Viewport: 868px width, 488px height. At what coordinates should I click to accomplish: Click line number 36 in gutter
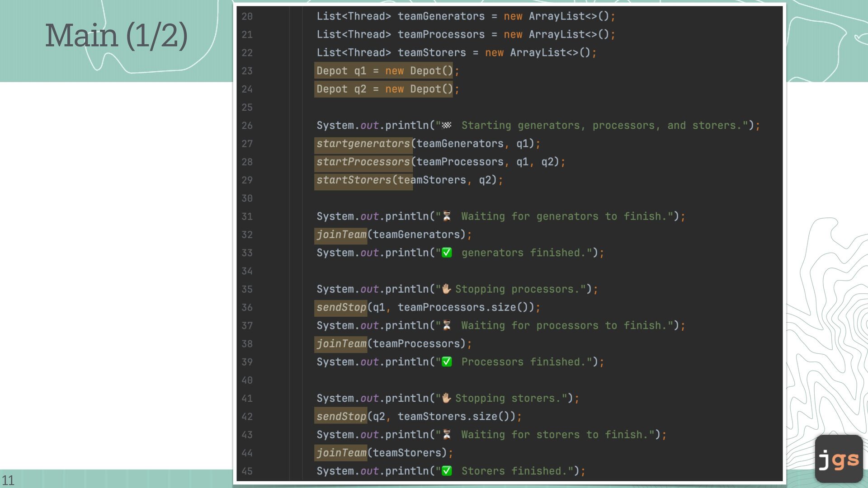(247, 308)
